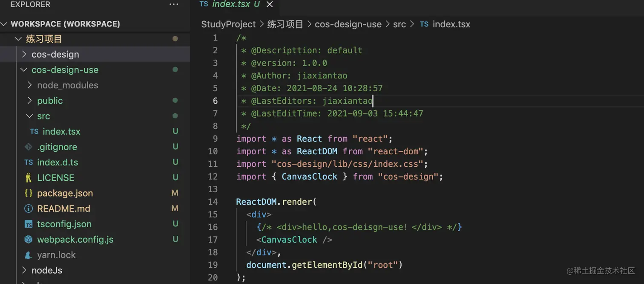The image size is (644, 284).
Task: Select the cos-design folder row
Action: [95, 54]
